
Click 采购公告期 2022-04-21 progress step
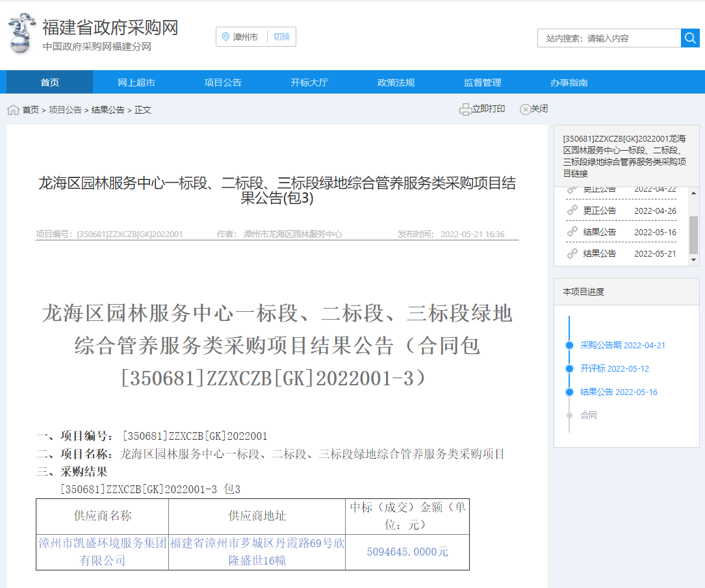point(622,345)
